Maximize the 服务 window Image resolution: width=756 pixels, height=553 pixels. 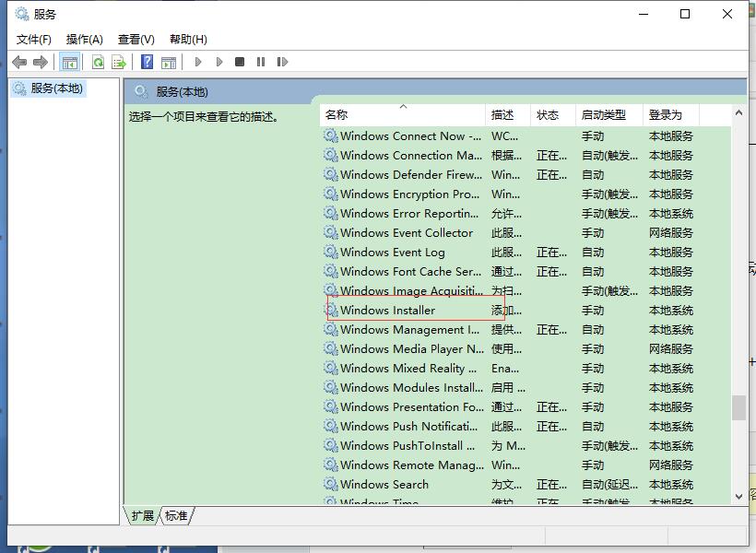[x=685, y=14]
